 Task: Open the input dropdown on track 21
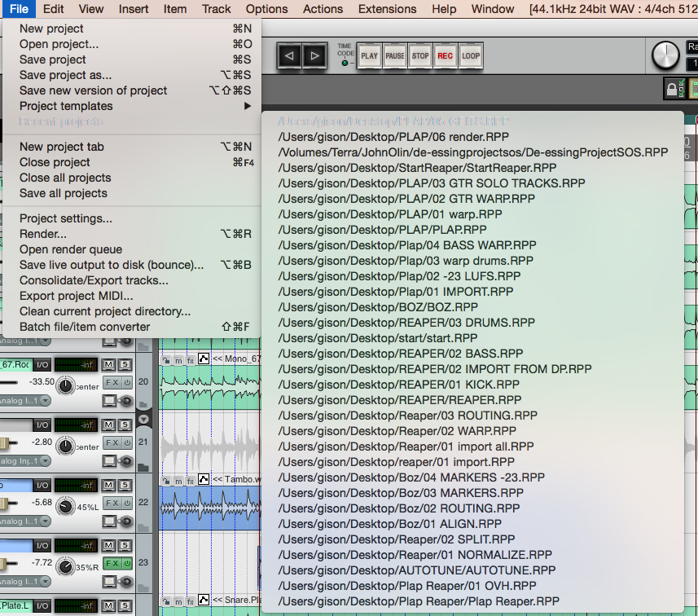pyautogui.click(x=45, y=461)
